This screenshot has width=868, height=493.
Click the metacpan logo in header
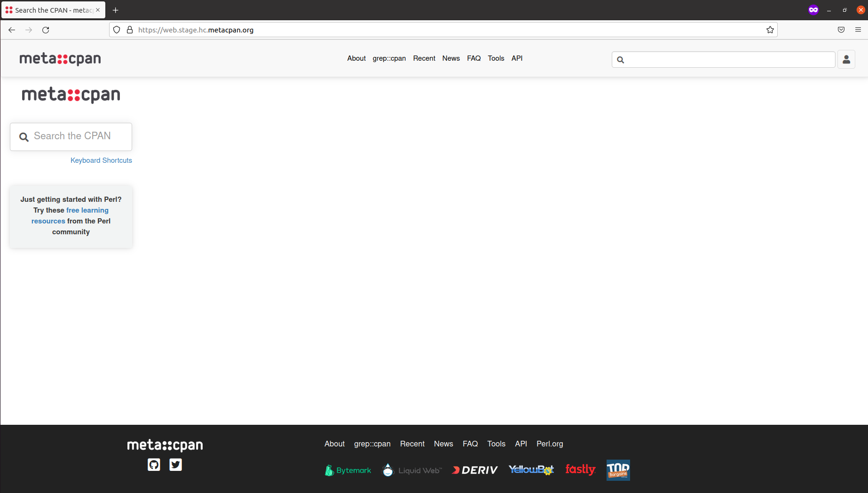[x=60, y=59]
